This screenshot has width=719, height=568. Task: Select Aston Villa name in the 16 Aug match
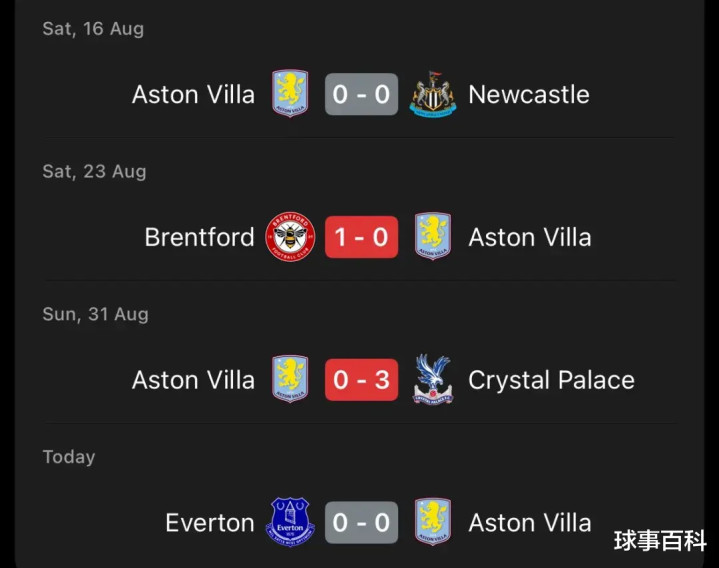click(193, 95)
